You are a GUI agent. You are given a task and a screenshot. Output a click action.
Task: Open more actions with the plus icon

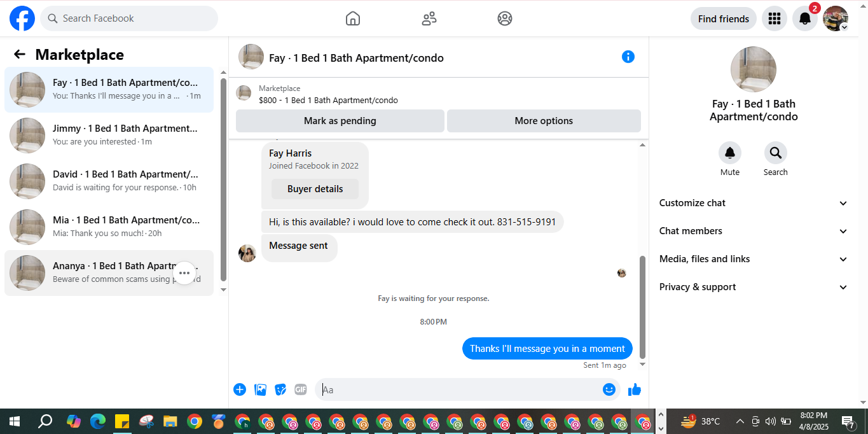(x=240, y=389)
